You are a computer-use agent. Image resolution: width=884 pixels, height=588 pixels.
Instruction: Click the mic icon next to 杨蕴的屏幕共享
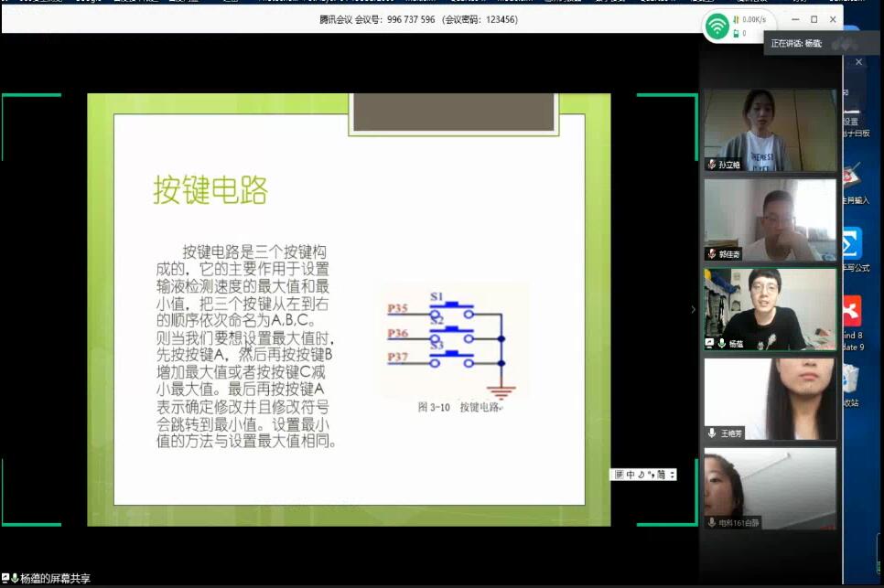click(15, 578)
